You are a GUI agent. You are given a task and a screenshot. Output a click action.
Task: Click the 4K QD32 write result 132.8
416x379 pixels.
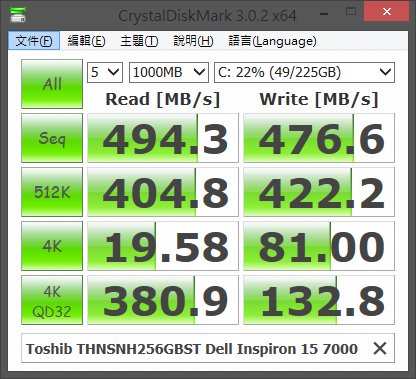(x=319, y=300)
